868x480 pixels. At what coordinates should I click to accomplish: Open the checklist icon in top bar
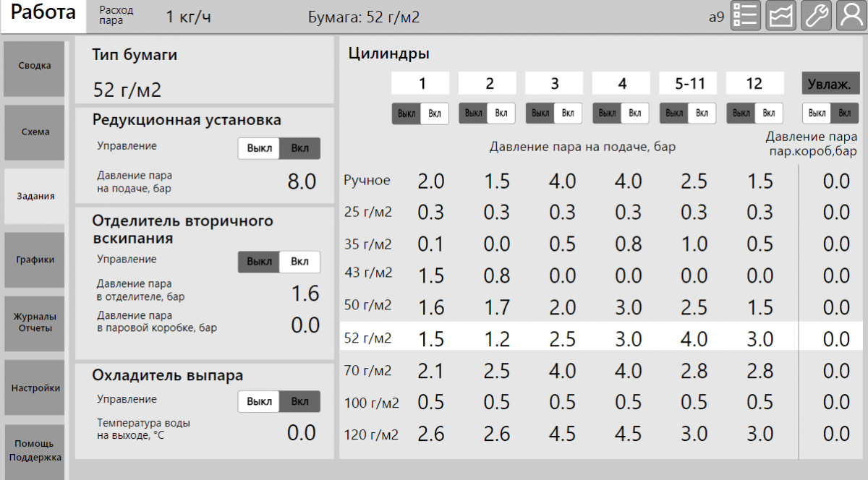pyautogui.click(x=745, y=15)
